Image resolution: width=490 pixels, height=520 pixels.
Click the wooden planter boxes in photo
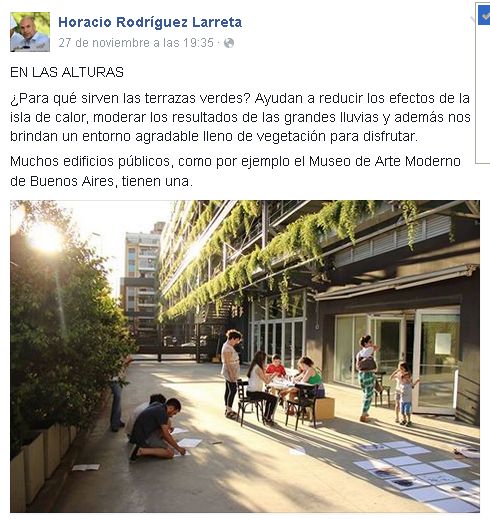[40, 460]
